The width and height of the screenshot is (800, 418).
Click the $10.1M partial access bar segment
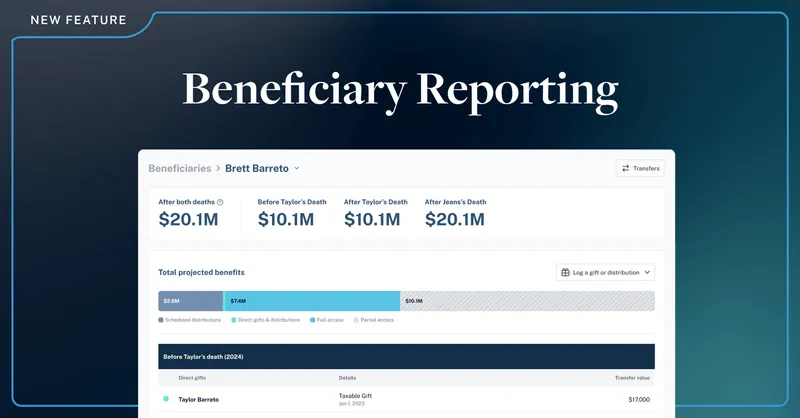527,301
